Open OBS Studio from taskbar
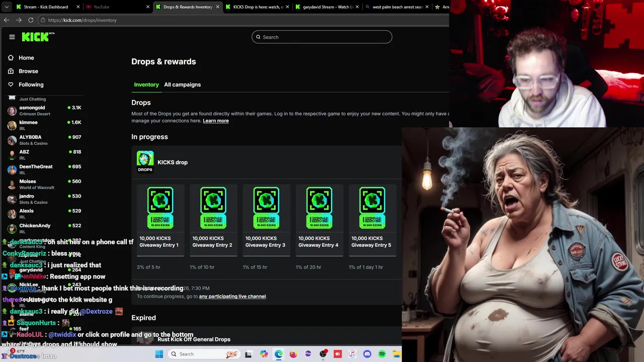644x362 pixels. point(323,354)
